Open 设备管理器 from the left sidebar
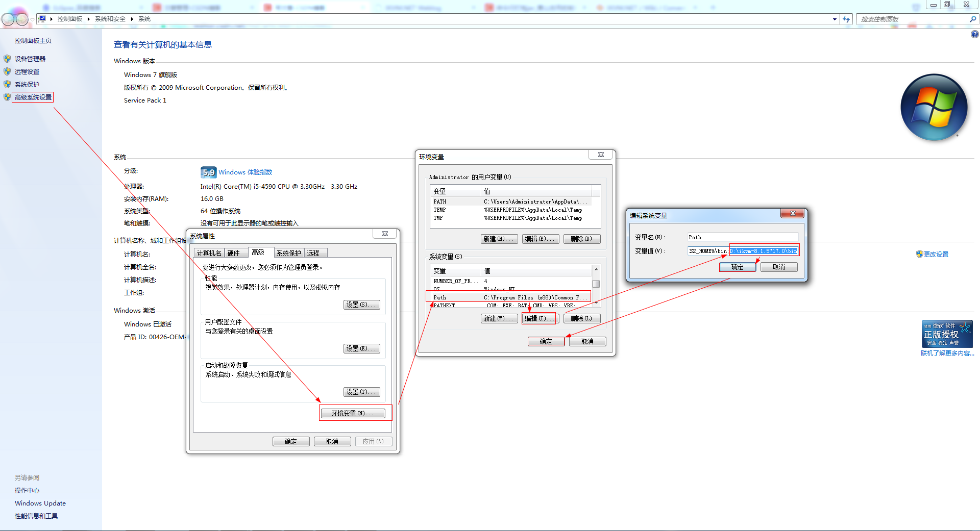The image size is (980, 531). (31, 58)
